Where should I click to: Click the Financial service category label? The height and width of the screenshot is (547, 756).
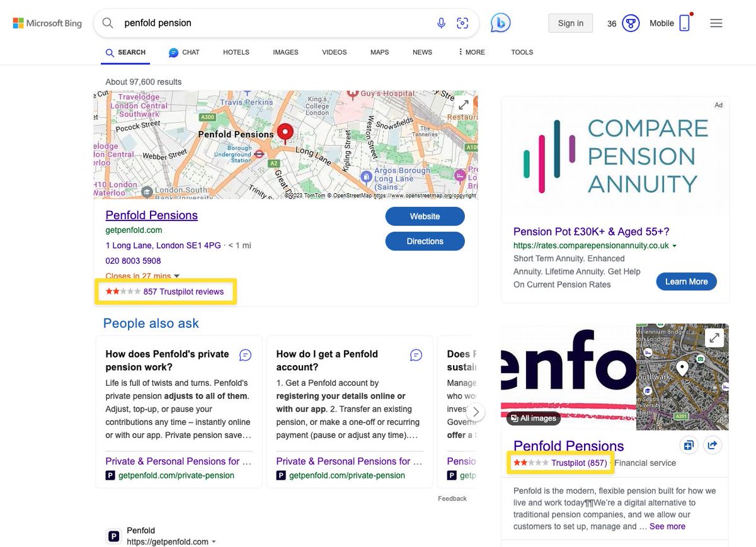(645, 463)
